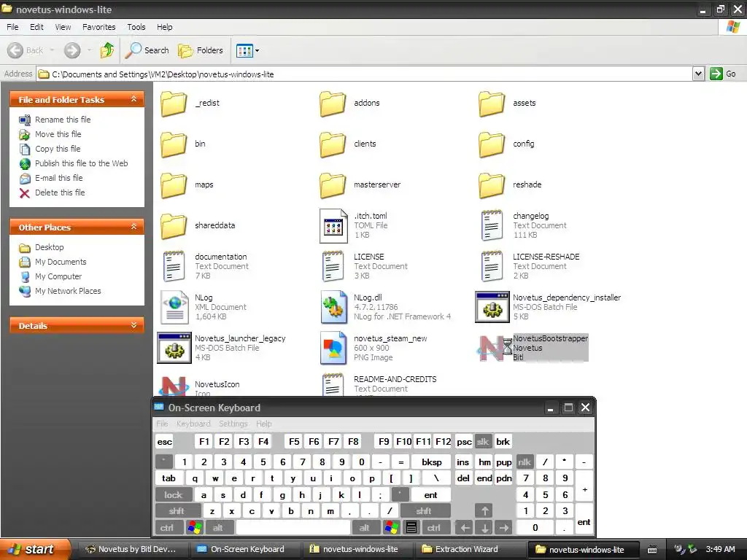This screenshot has width=747, height=560.
Task: Click the esc key on keyboard
Action: (165, 441)
